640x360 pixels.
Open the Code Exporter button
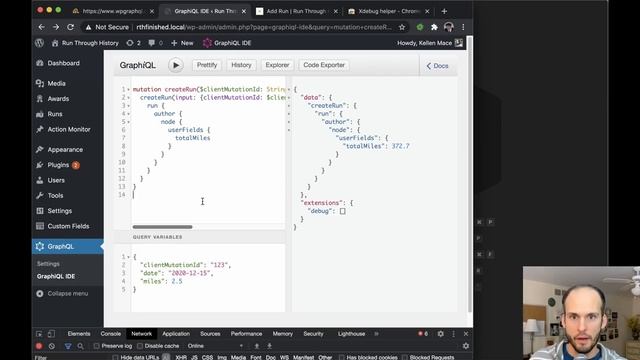(324, 65)
